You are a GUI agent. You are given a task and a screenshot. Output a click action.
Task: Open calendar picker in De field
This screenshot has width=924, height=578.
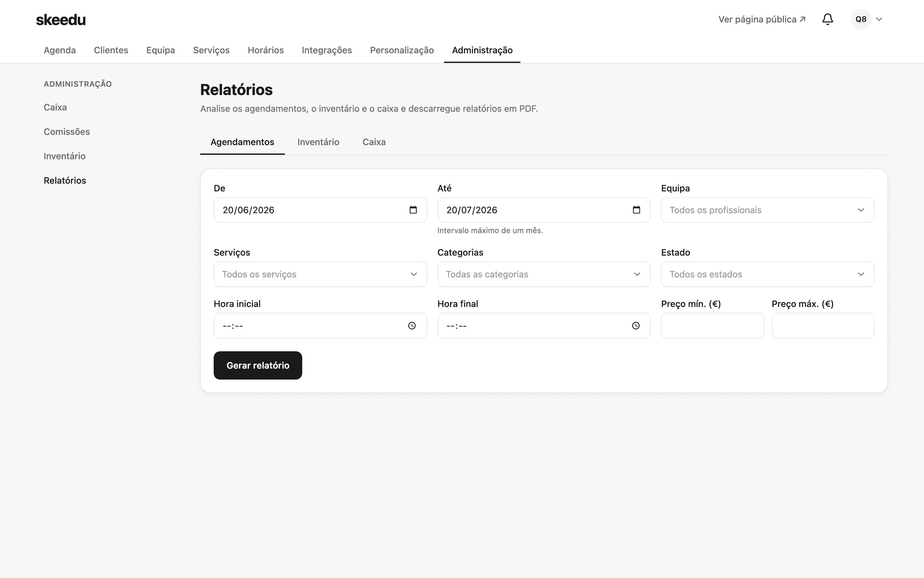pyautogui.click(x=413, y=210)
